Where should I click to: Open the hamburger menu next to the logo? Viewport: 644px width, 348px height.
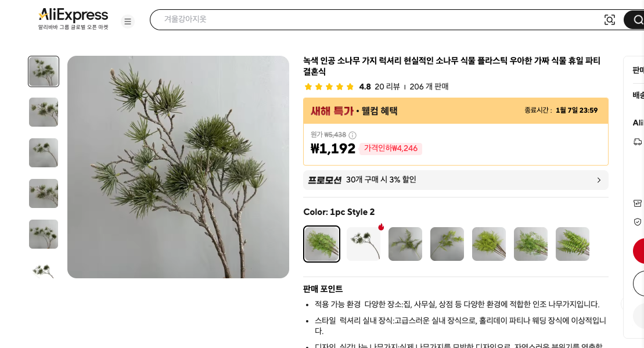click(128, 21)
